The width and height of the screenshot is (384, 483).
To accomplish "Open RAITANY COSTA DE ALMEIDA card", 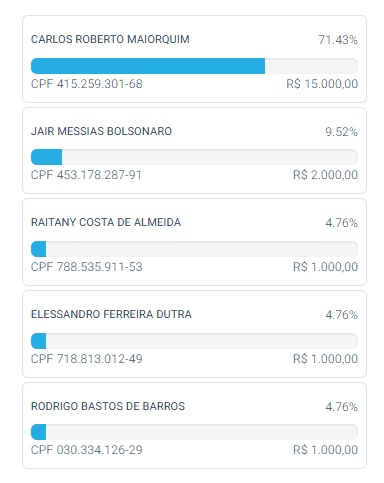I will pos(194,242).
